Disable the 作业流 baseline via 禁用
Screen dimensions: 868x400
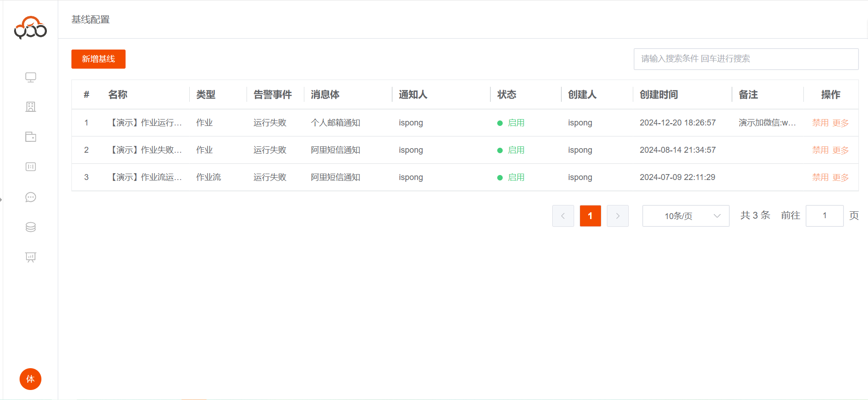[820, 177]
